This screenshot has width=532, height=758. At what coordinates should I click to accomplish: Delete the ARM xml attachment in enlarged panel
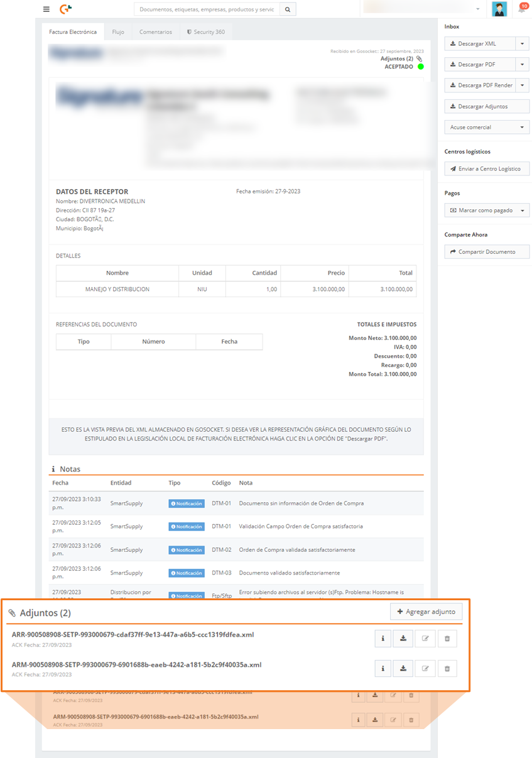447,668
